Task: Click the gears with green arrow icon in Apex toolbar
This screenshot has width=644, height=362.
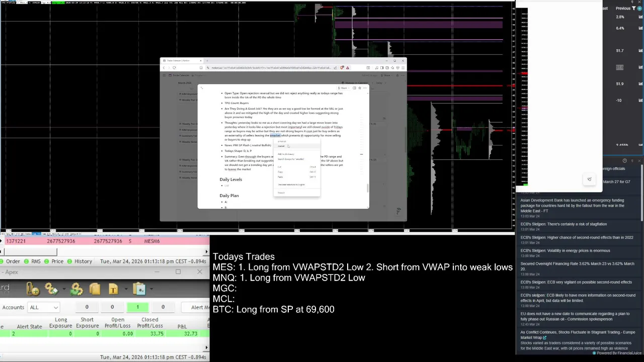Action: (x=76, y=289)
